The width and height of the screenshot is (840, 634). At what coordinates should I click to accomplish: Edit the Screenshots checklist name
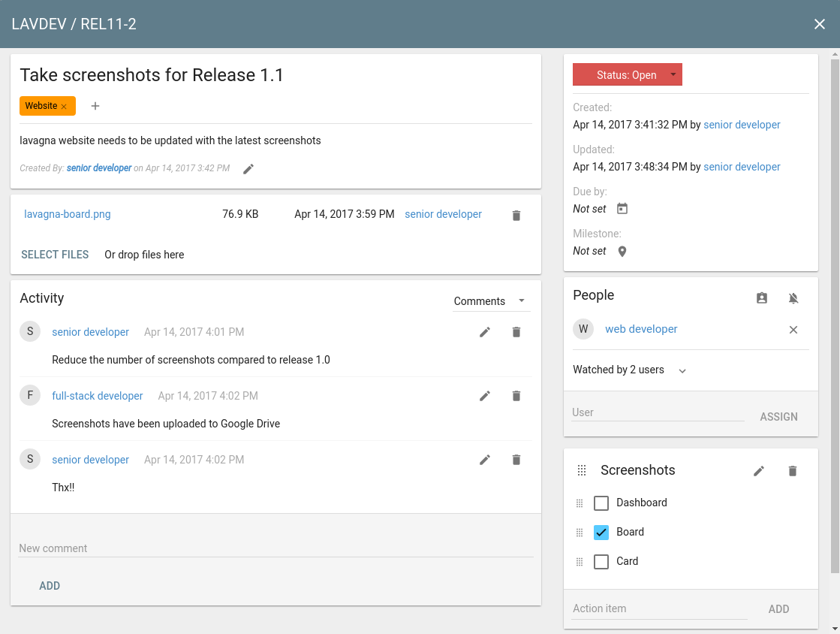pyautogui.click(x=759, y=471)
